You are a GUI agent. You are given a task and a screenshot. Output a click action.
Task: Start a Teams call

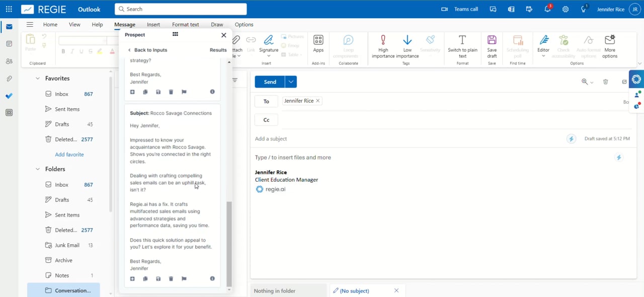[460, 9]
